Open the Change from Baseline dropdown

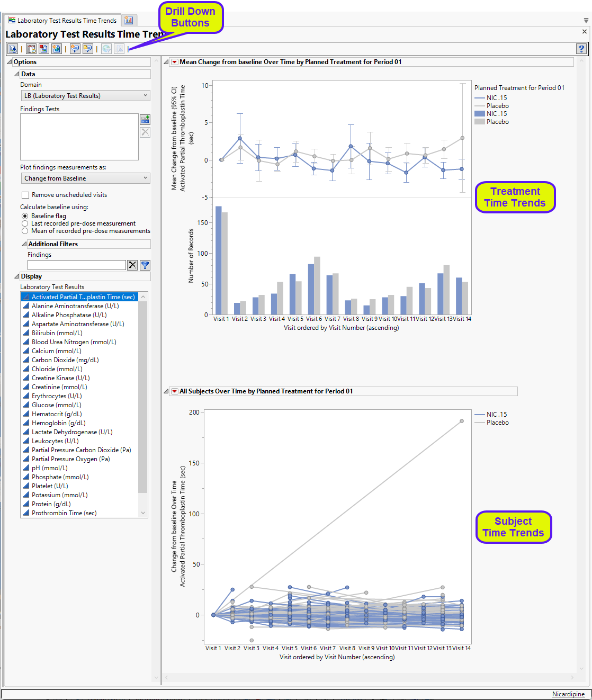85,178
